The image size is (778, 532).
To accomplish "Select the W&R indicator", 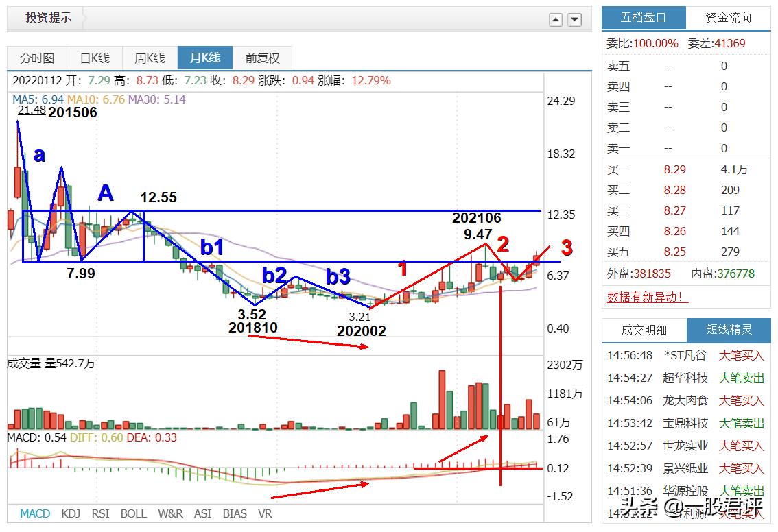I will coord(170,513).
